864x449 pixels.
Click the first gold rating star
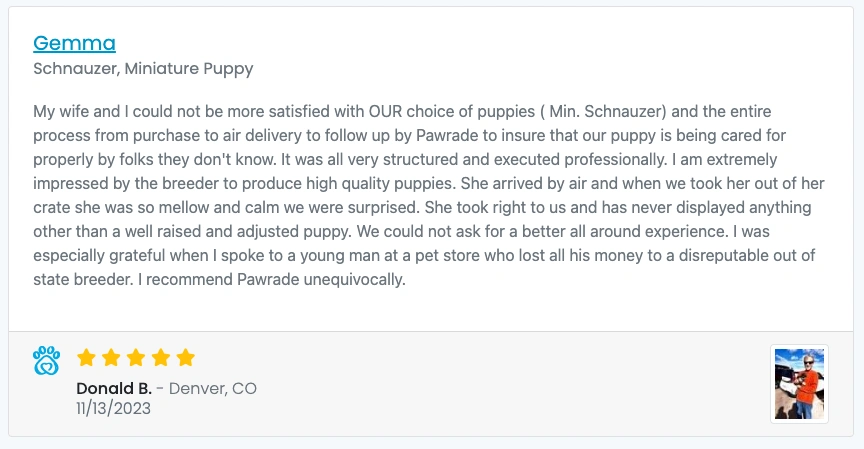click(87, 358)
